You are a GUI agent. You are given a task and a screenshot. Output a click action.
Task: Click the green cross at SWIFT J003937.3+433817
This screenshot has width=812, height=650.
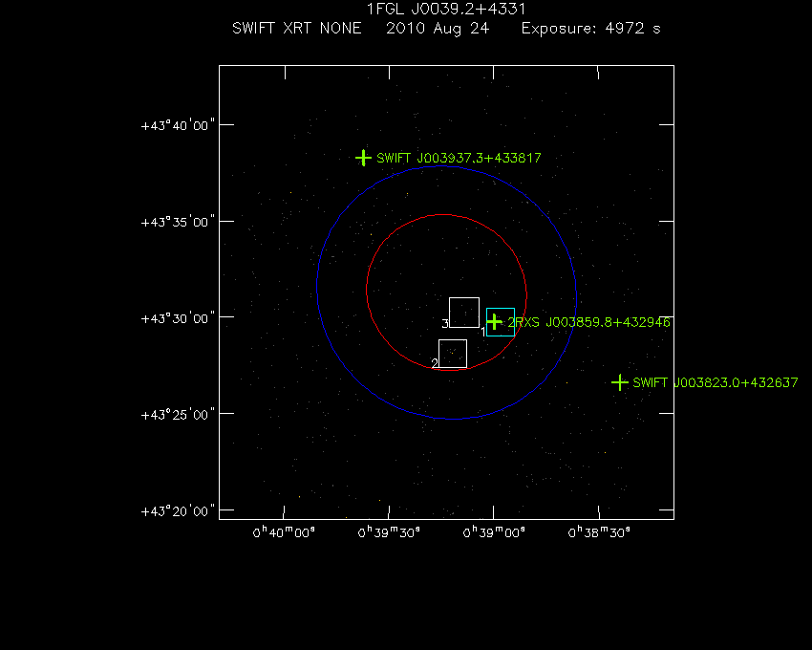[x=364, y=158]
